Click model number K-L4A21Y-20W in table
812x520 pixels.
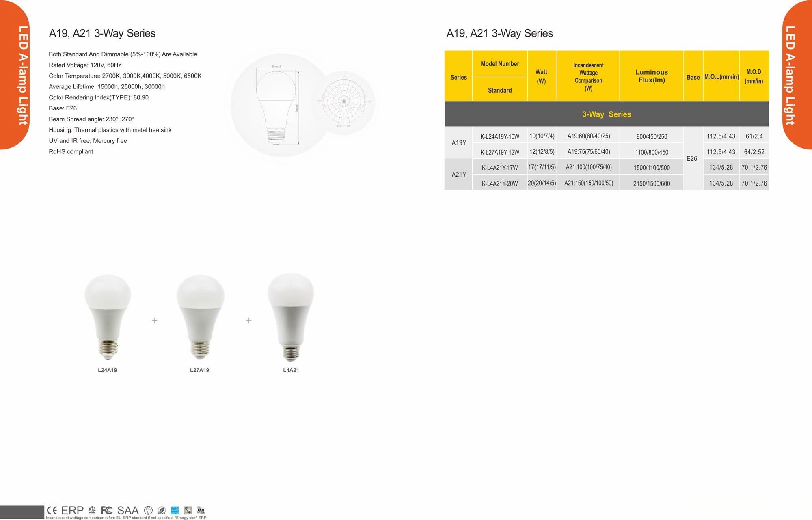[x=500, y=183]
